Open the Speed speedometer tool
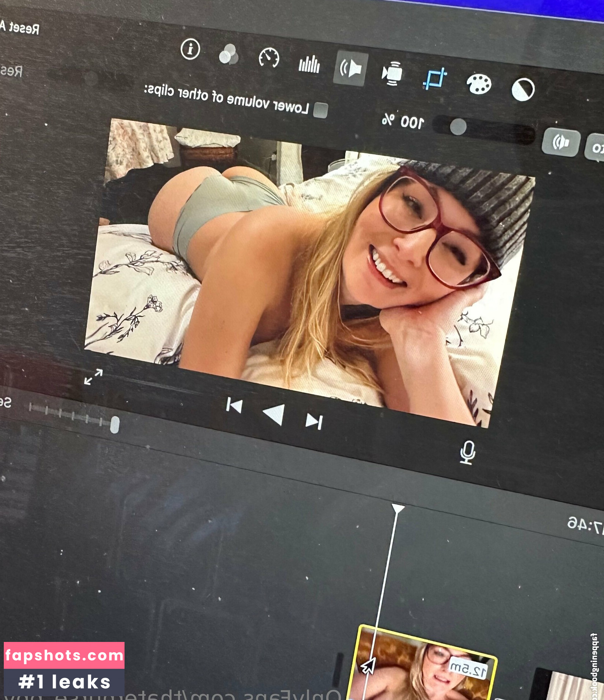This screenshot has width=604, height=700. (269, 58)
